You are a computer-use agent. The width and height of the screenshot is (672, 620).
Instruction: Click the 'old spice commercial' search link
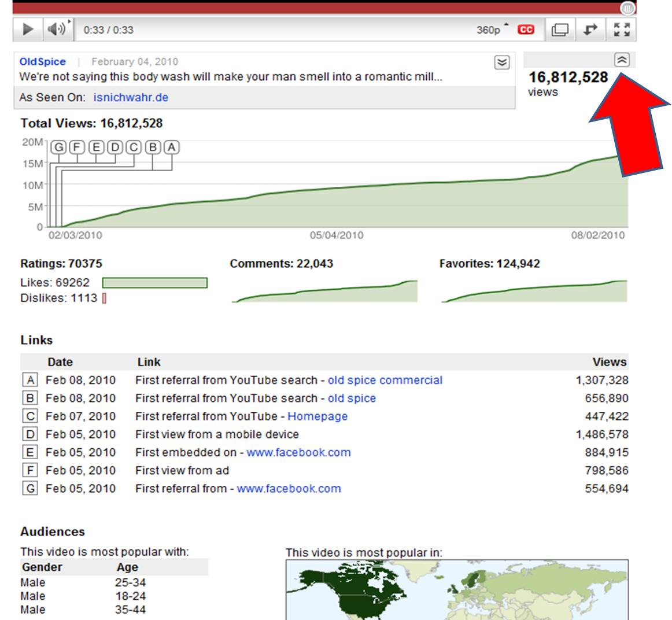(385, 380)
